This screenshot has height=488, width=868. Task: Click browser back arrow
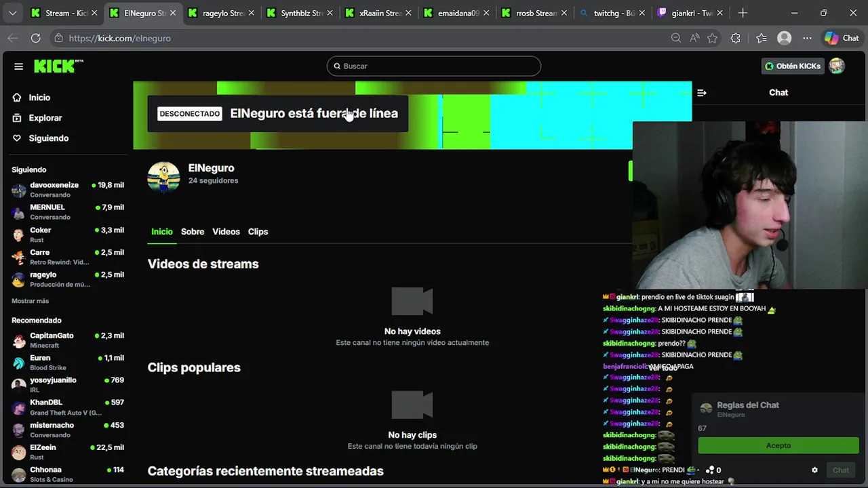[x=12, y=38]
